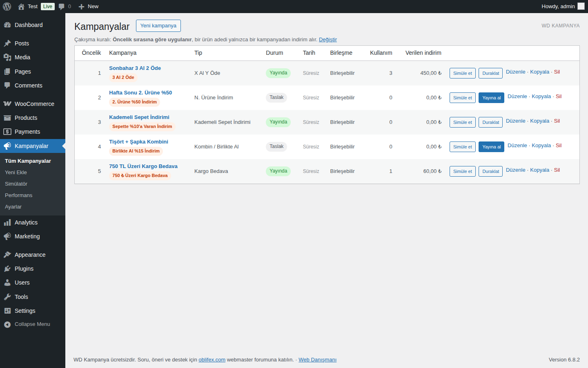Publish the Hafta Sonu 2. Ürüne %50 campaign
The image size is (588, 368).
491,98
